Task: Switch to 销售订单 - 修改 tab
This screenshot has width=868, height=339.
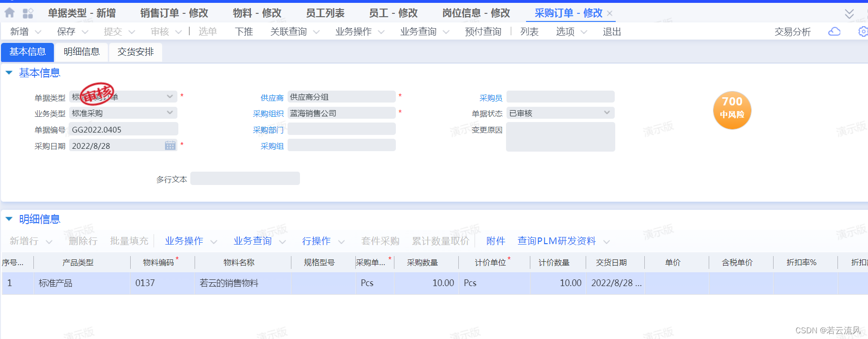Action: coord(174,13)
